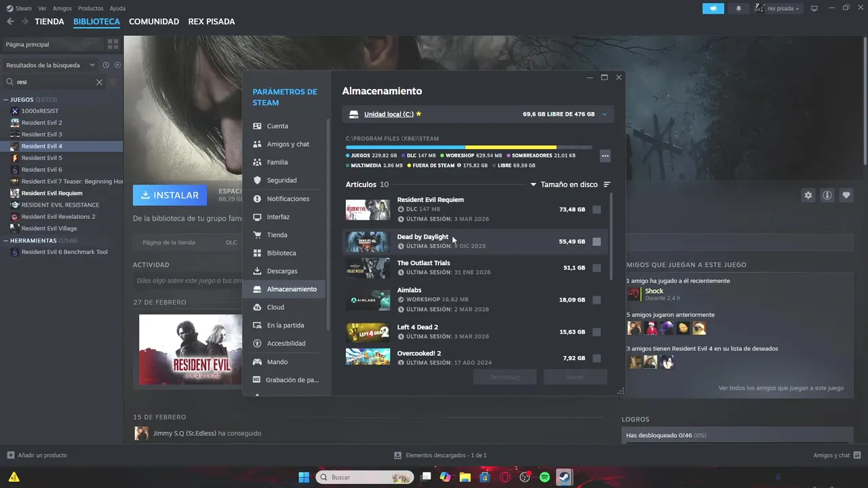Click the recent activity clock filter icon
This screenshot has height=488, width=868.
tap(106, 65)
